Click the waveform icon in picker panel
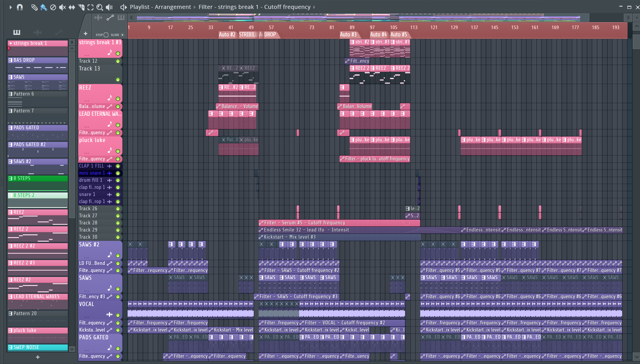The height and width of the screenshot is (364, 640). (38, 32)
